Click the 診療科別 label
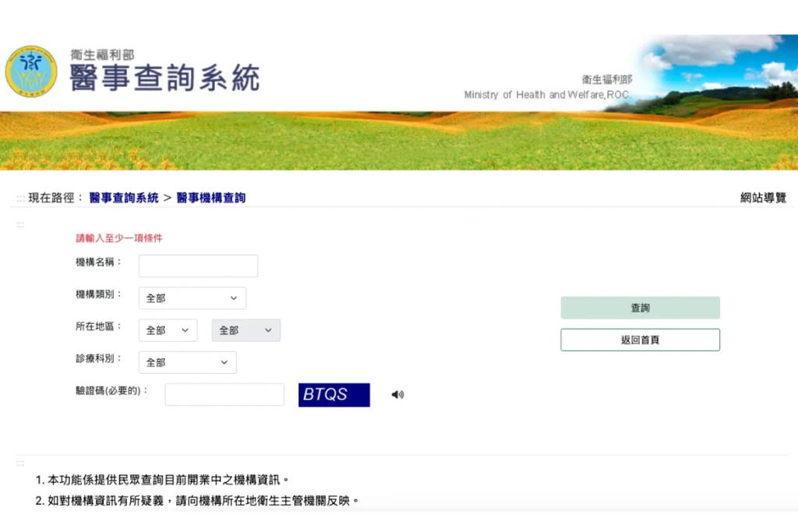Image resolution: width=798 pixels, height=532 pixels. [98, 358]
